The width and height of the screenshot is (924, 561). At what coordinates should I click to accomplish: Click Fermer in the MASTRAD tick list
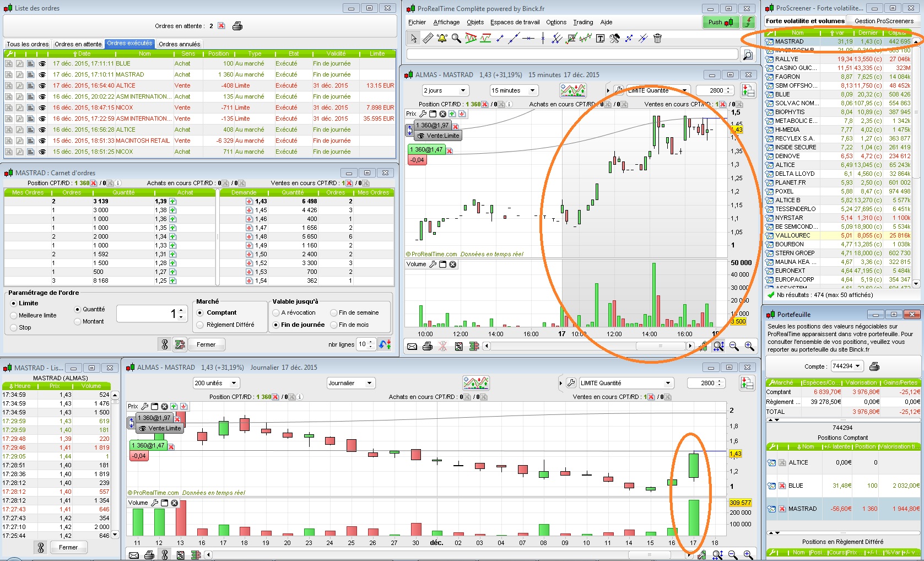pos(68,547)
